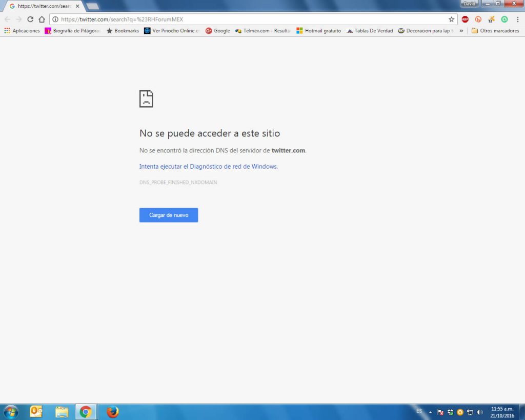This screenshot has height=420, width=525.
Task: Open the Action Center flag icon
Action: [x=440, y=412]
